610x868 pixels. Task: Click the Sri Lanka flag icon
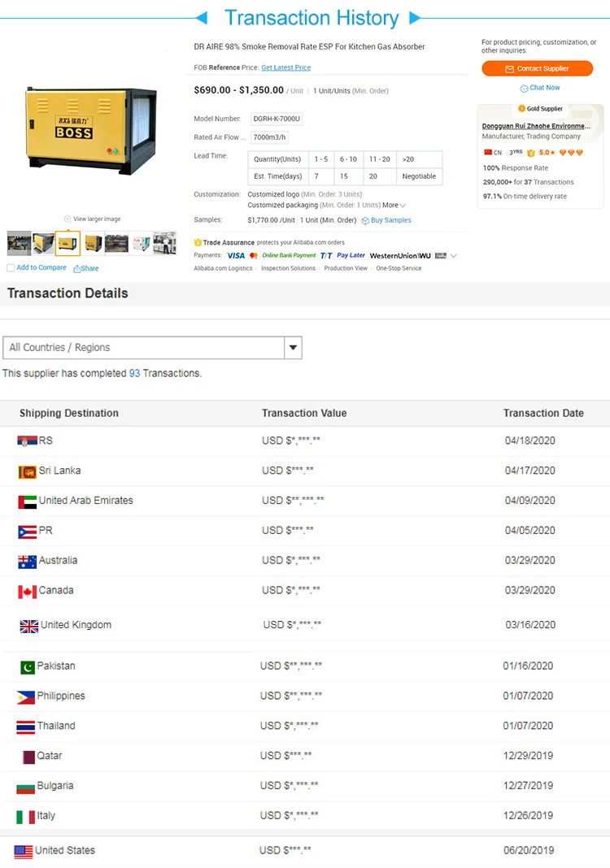tap(27, 472)
